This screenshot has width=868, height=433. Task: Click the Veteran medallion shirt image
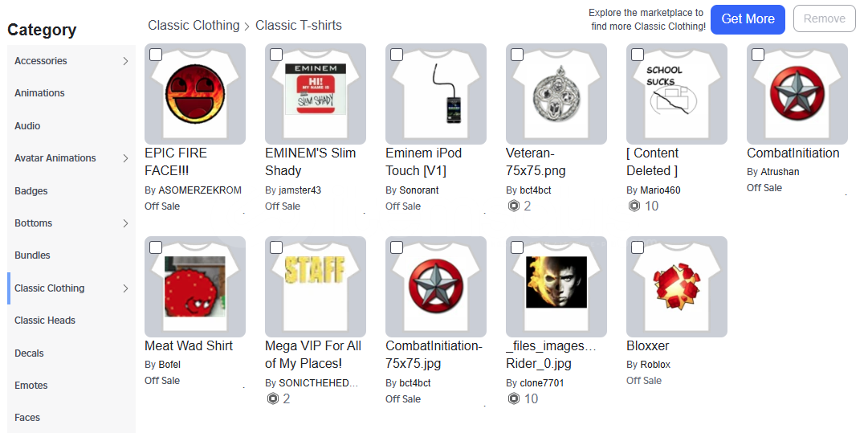[x=556, y=94]
